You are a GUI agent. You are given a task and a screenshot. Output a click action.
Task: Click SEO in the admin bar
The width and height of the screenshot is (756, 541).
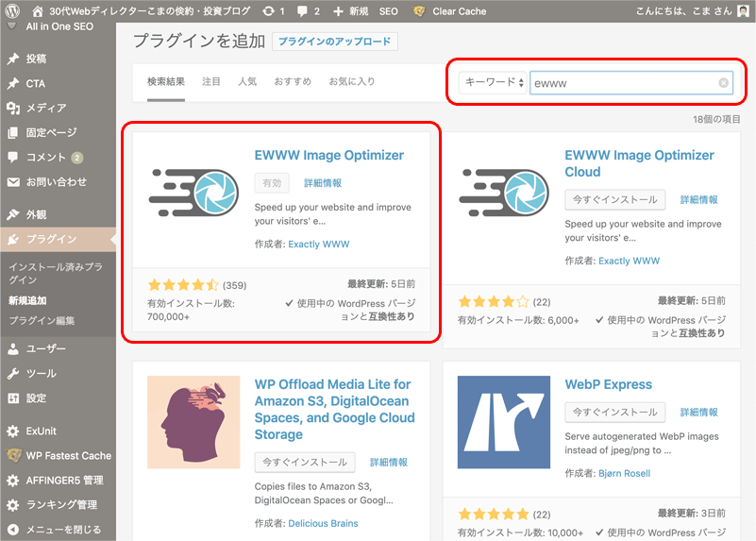pos(389,11)
